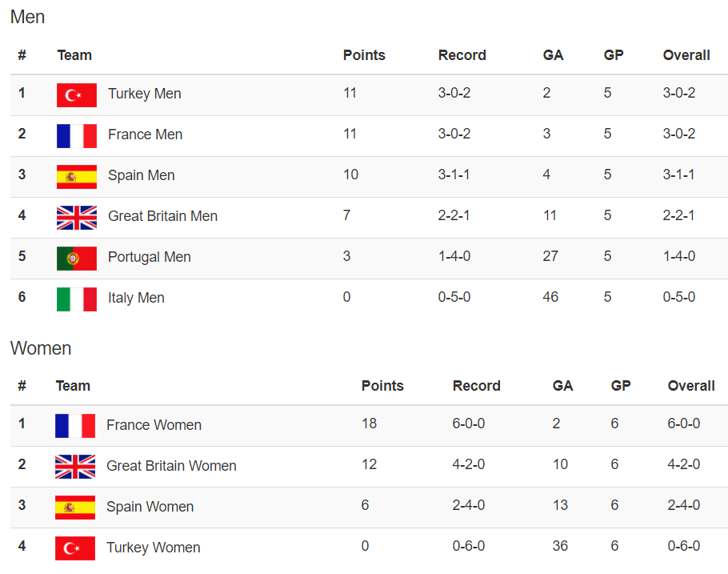The image size is (728, 574).
Task: Click the Points header in Men table
Action: (x=364, y=55)
